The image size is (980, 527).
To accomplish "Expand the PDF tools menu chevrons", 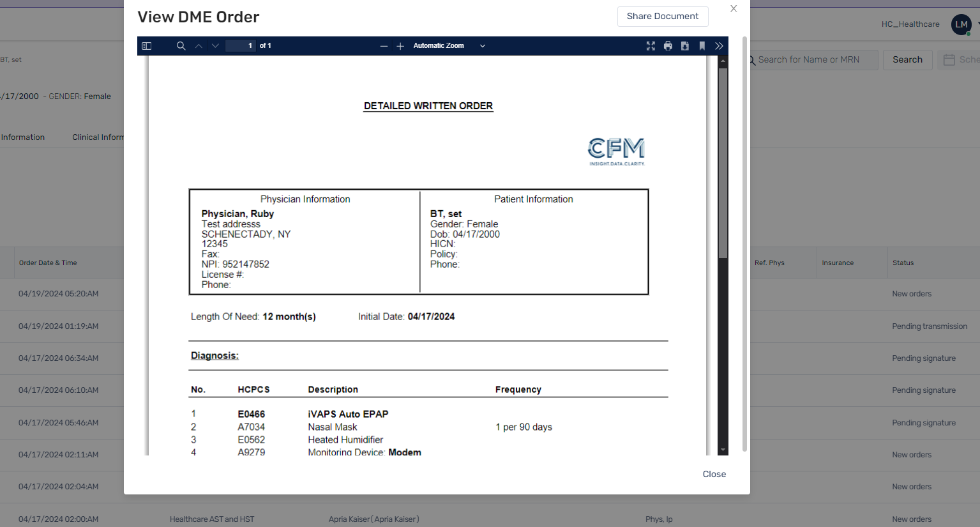I will point(720,46).
